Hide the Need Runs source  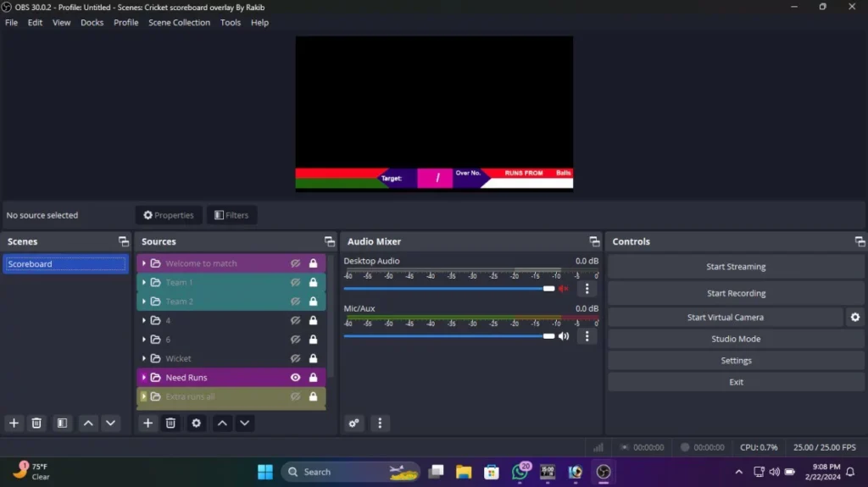(296, 378)
